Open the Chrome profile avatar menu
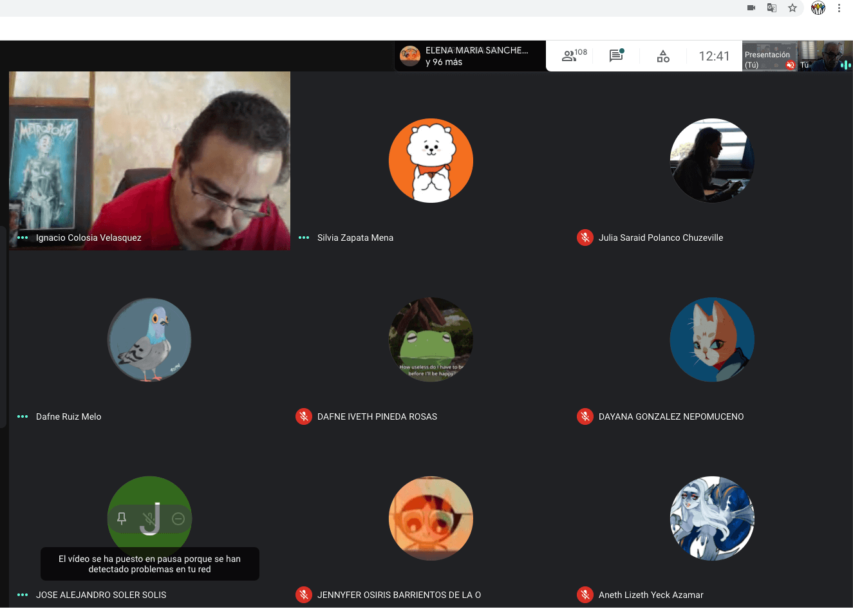This screenshot has height=616, width=853. (818, 8)
